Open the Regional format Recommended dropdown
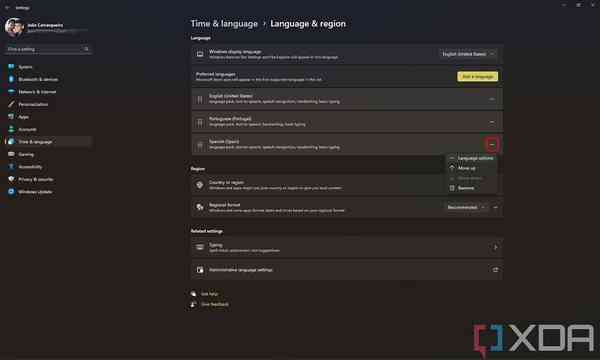 tap(466, 207)
